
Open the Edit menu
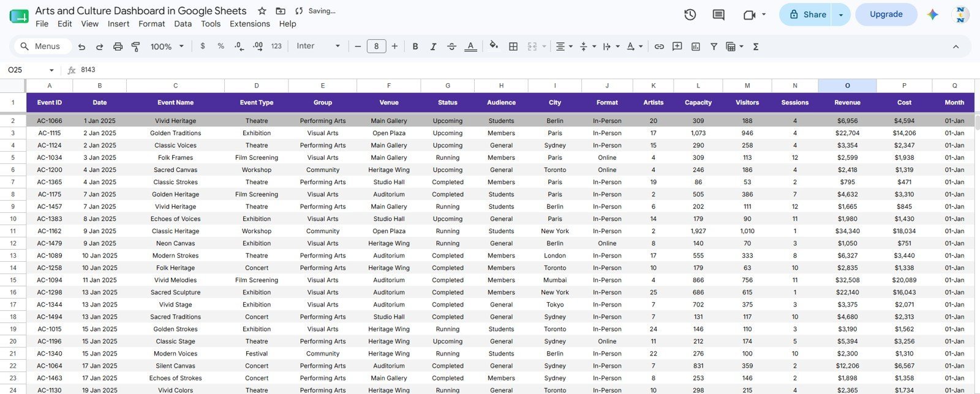[65, 24]
